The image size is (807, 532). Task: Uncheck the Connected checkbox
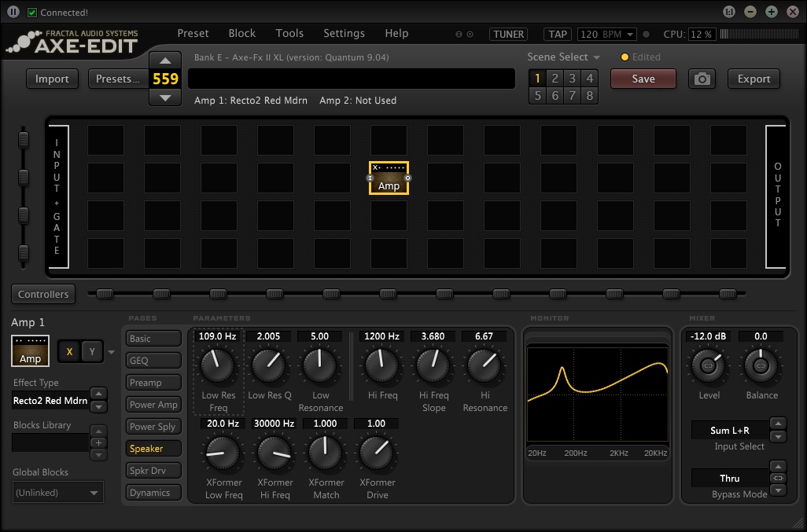click(x=32, y=13)
